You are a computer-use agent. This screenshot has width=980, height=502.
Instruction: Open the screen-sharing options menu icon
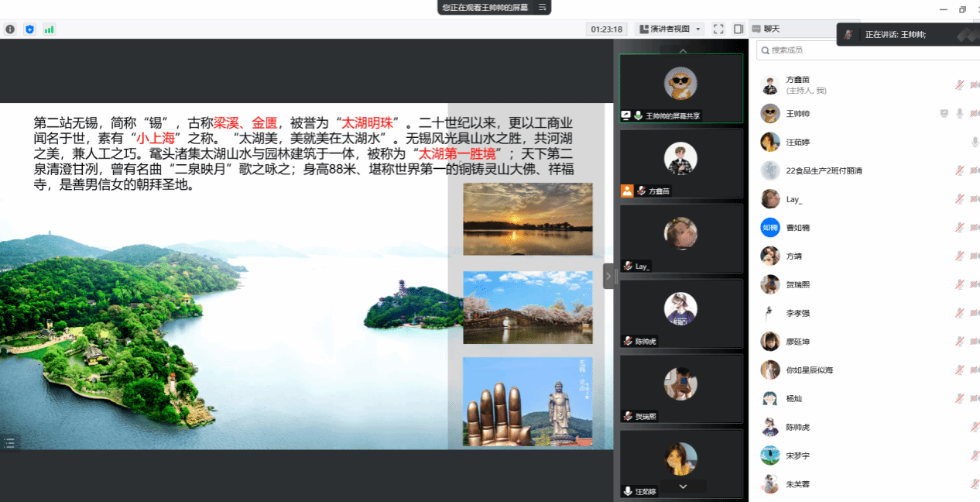(x=543, y=7)
